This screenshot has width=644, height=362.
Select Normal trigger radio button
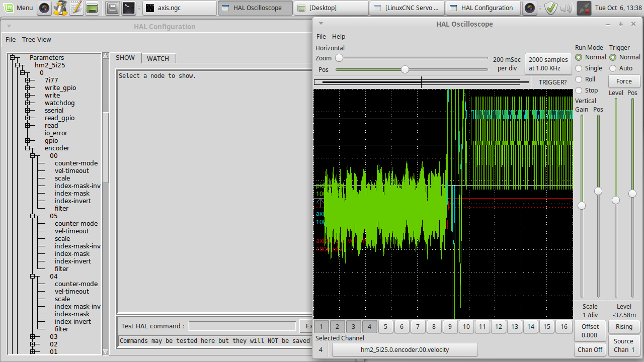pyautogui.click(x=613, y=57)
